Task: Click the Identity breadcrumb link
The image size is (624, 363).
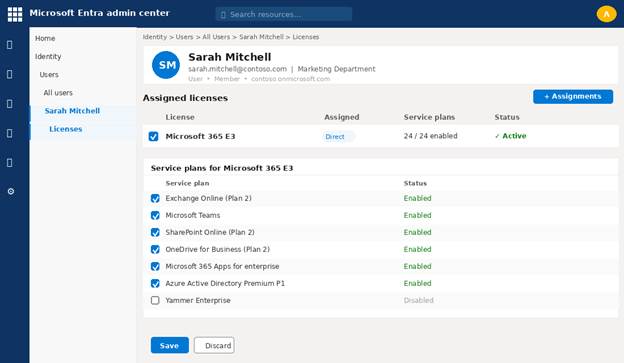Action: pyautogui.click(x=155, y=37)
